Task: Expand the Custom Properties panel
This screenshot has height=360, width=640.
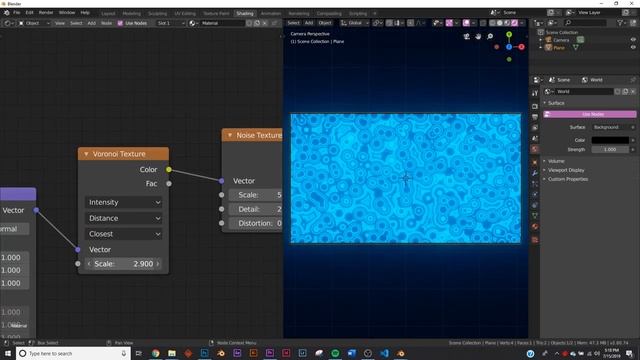Action: 568,179
